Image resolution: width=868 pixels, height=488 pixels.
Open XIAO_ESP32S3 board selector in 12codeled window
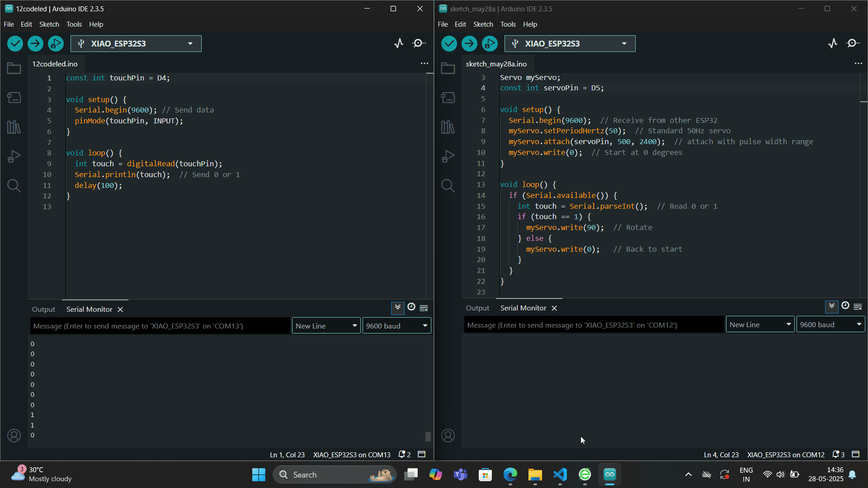pos(136,43)
